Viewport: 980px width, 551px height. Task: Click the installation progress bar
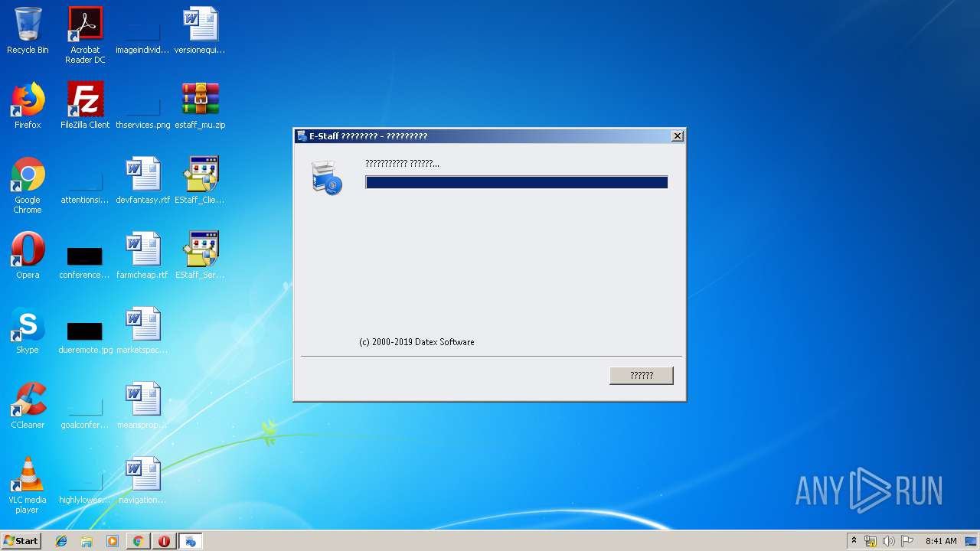(x=517, y=182)
